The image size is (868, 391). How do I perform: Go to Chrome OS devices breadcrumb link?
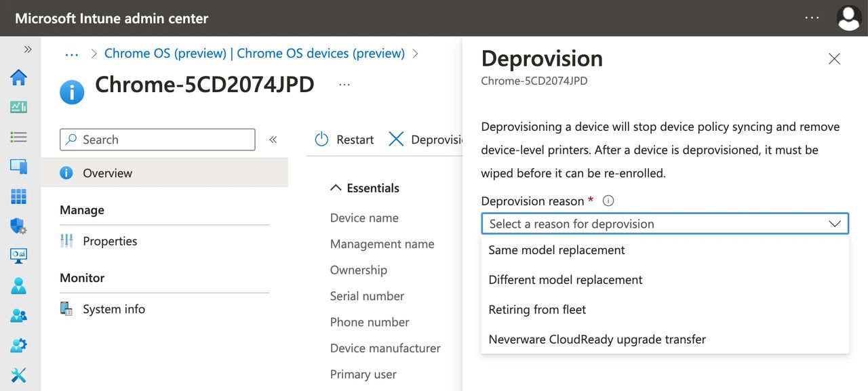coord(254,54)
